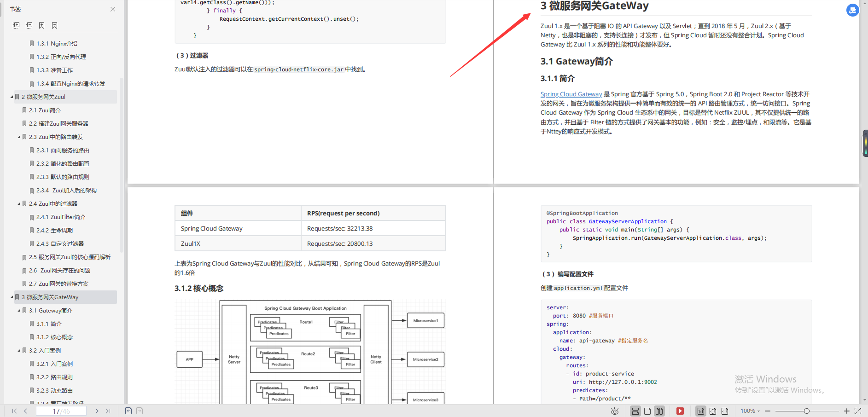
Task: Go forward to next view
Action: click(x=140, y=411)
